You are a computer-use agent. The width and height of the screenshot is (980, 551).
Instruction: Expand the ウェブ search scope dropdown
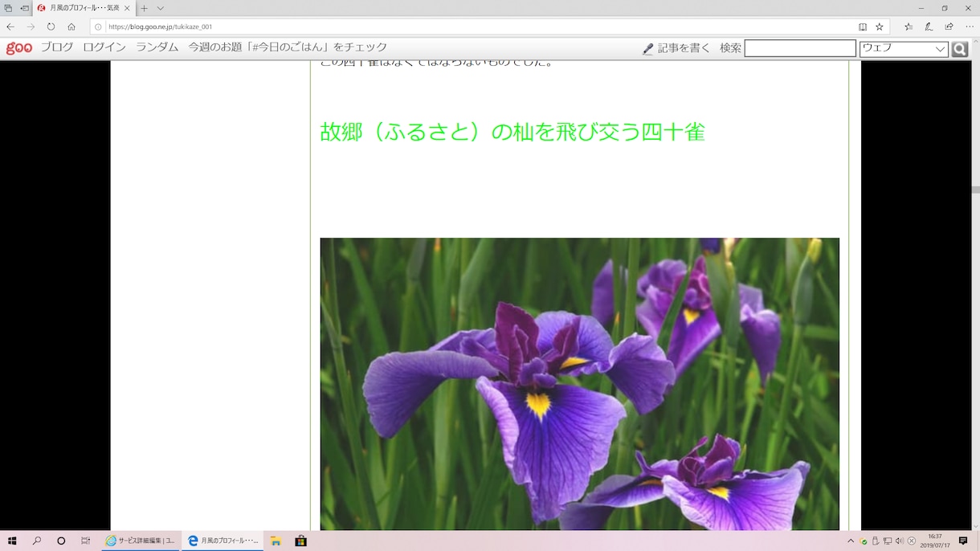[x=904, y=48]
